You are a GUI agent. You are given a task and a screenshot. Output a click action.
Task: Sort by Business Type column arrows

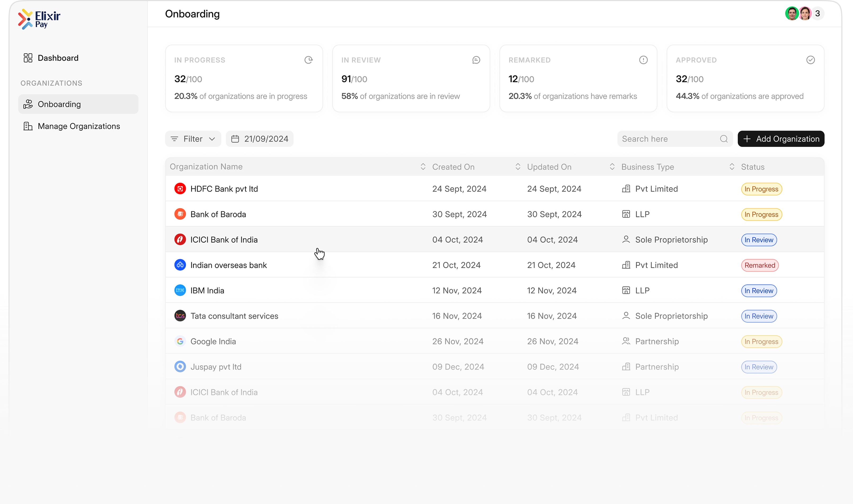732,167
